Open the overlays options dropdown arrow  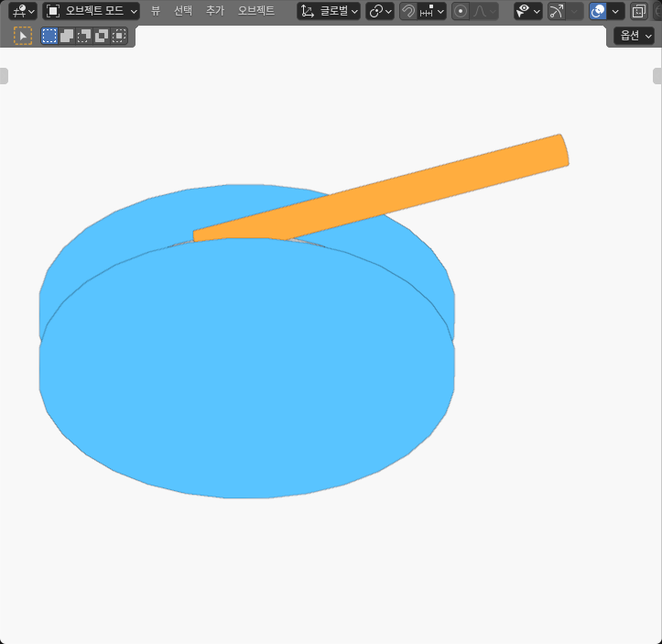615,11
